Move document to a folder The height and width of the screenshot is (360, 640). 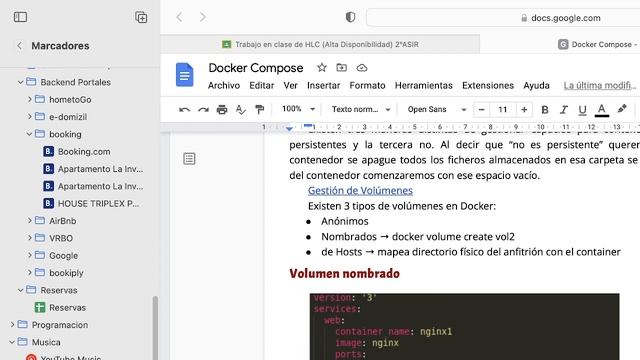(342, 68)
